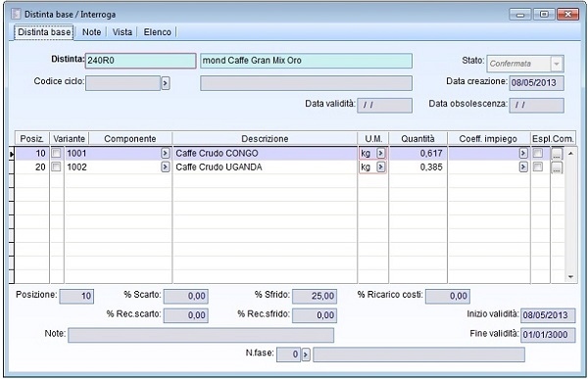
Task: Open Coeff. impiego lookup for CONGO row
Action: pyautogui.click(x=523, y=154)
